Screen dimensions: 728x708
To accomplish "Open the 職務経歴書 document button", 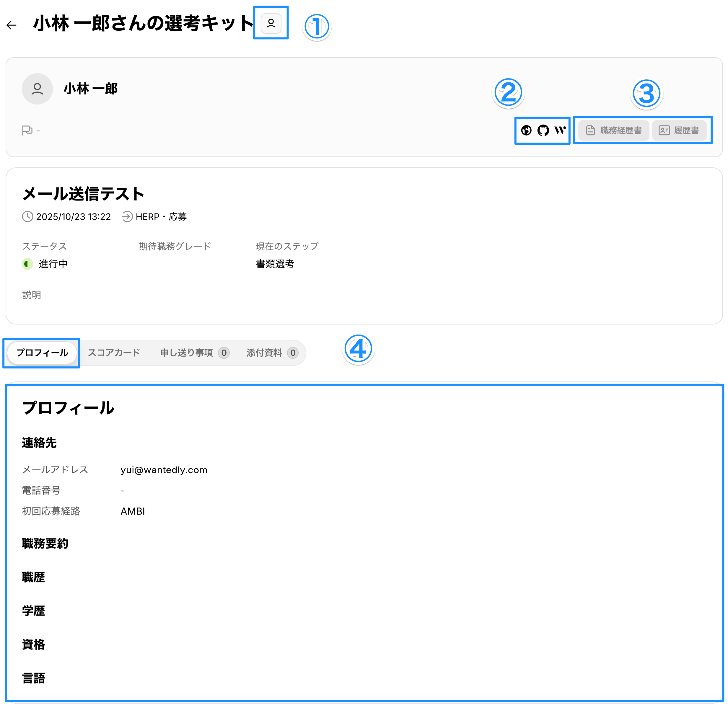I will click(x=613, y=130).
